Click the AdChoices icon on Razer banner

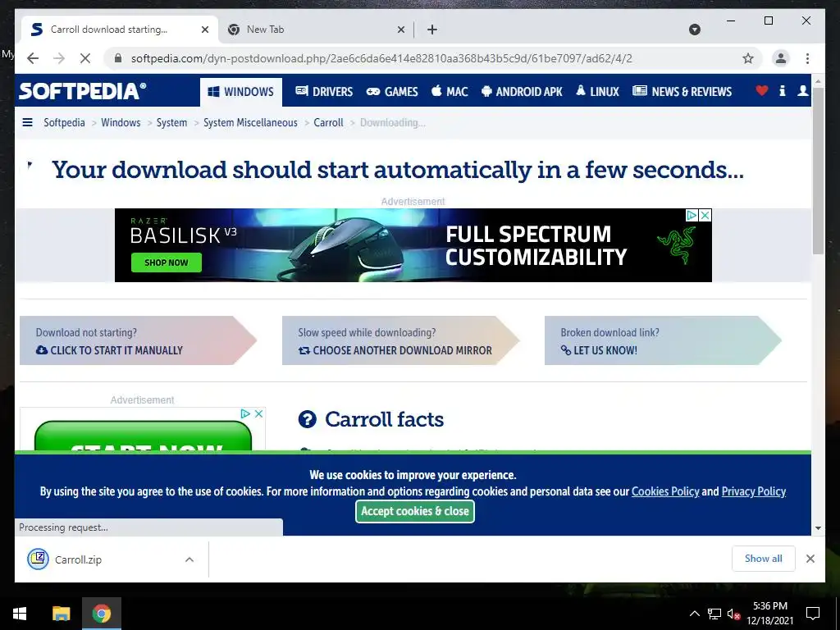(692, 216)
